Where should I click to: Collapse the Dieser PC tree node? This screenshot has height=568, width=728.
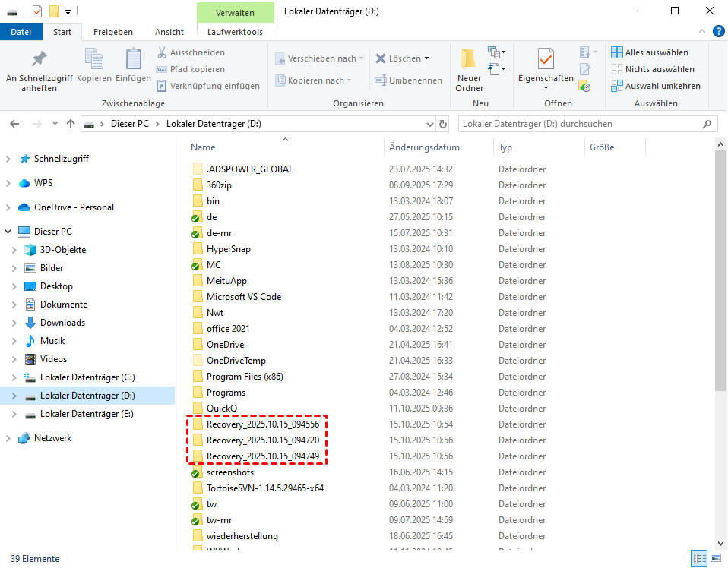tap(8, 232)
